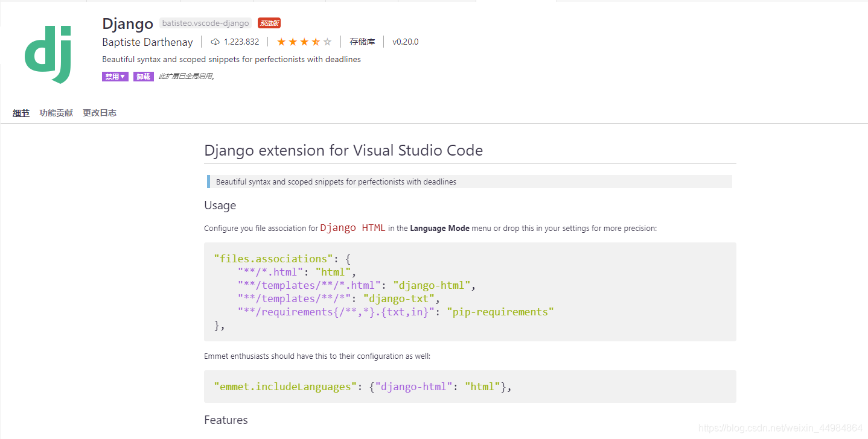Click the Emmet enthusiasts sentence
This screenshot has height=439, width=868.
(x=317, y=356)
